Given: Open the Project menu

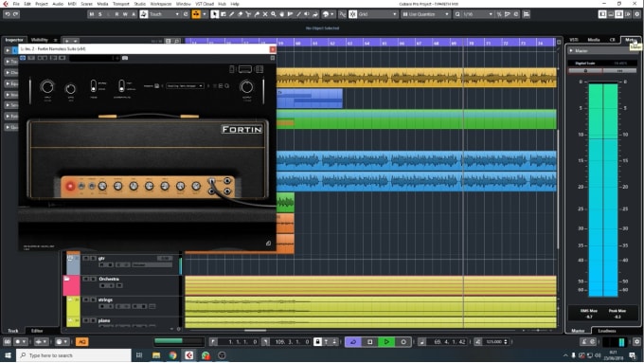Looking at the screenshot, I should coord(42,4).
